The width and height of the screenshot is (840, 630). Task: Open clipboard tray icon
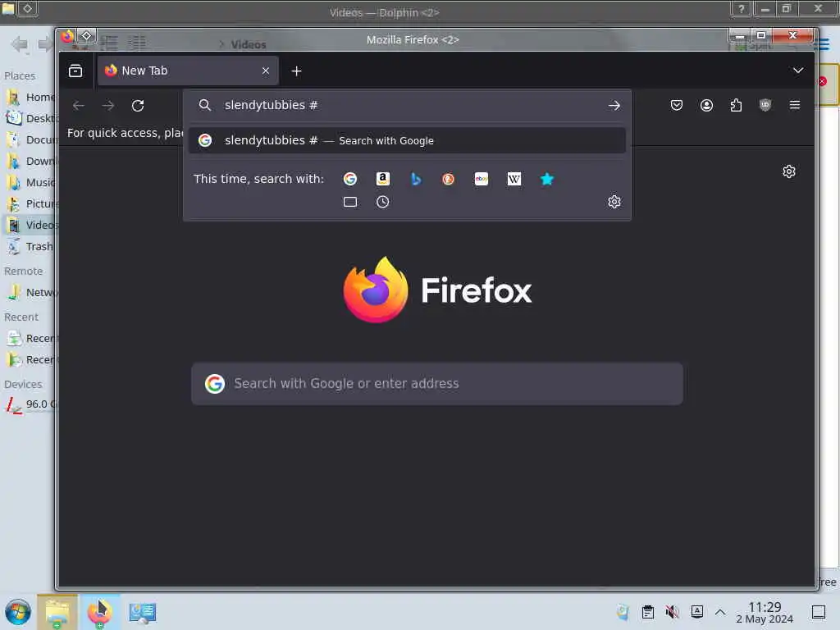[x=648, y=612]
